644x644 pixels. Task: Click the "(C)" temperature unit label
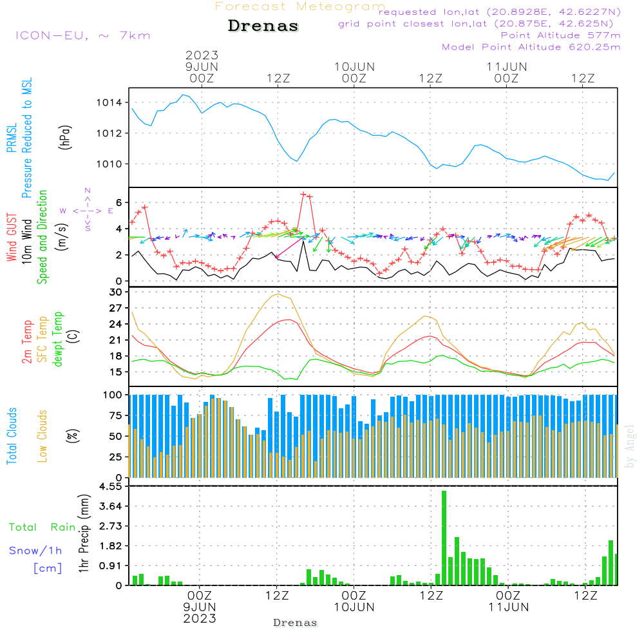click(73, 336)
